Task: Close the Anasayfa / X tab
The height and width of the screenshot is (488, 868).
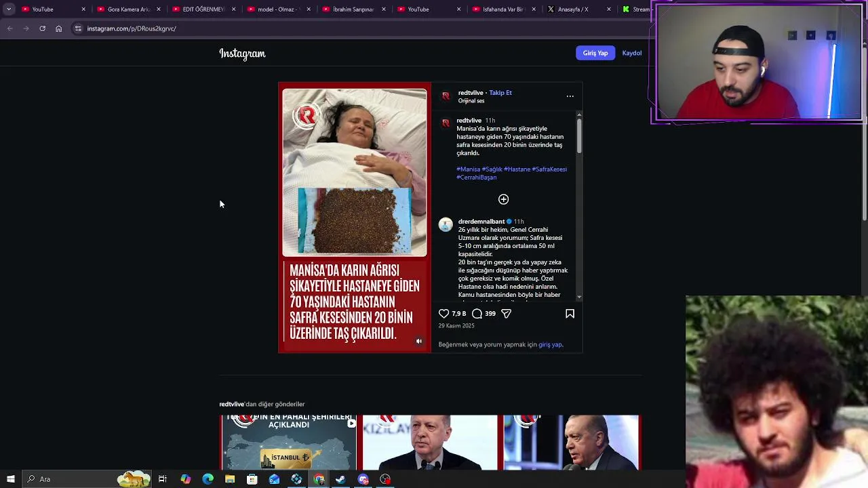Action: [608, 9]
